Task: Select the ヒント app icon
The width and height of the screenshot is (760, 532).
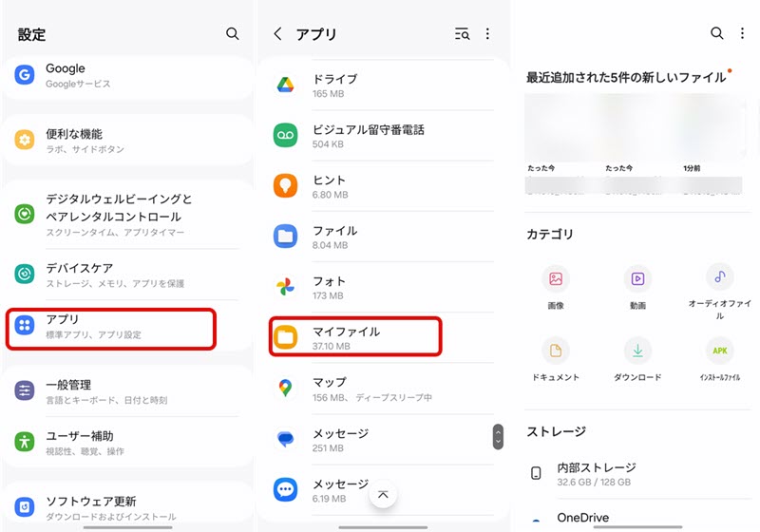Action: (286, 186)
